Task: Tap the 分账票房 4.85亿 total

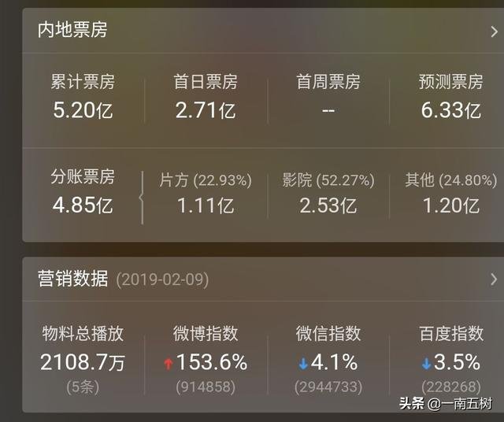Action: pos(83,205)
